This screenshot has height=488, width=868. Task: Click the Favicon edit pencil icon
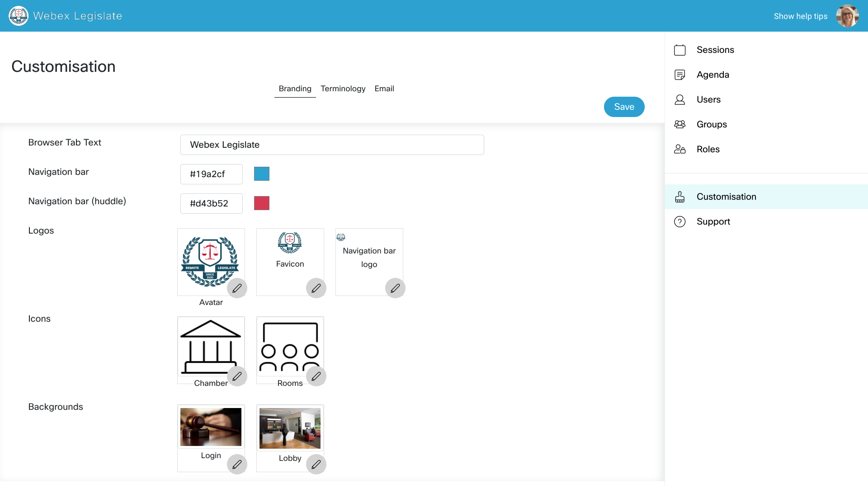tap(316, 288)
